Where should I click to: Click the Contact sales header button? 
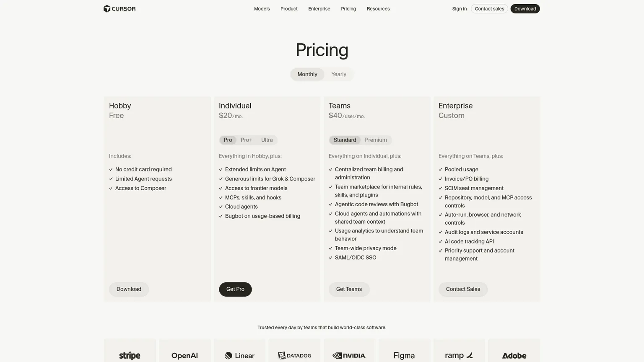(x=489, y=9)
